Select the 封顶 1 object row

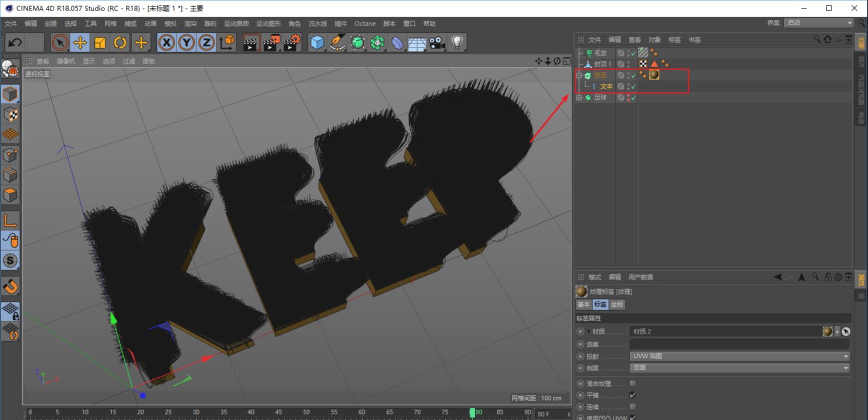point(603,64)
